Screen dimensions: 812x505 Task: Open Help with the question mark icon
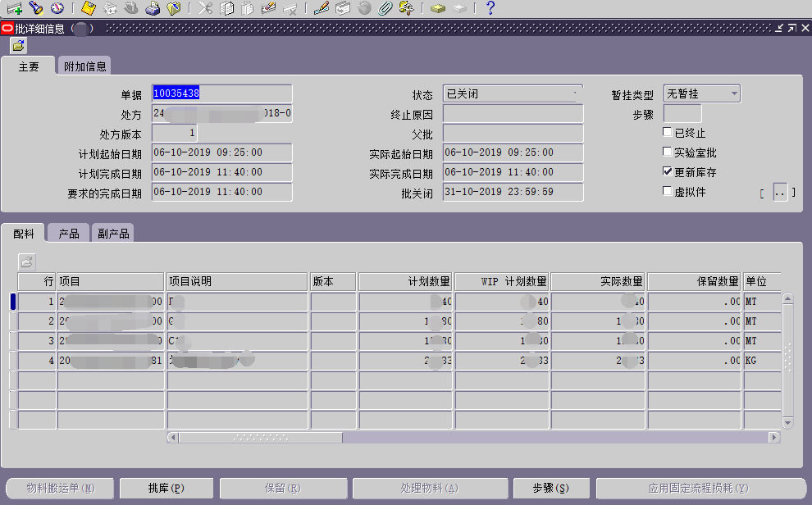coord(490,9)
